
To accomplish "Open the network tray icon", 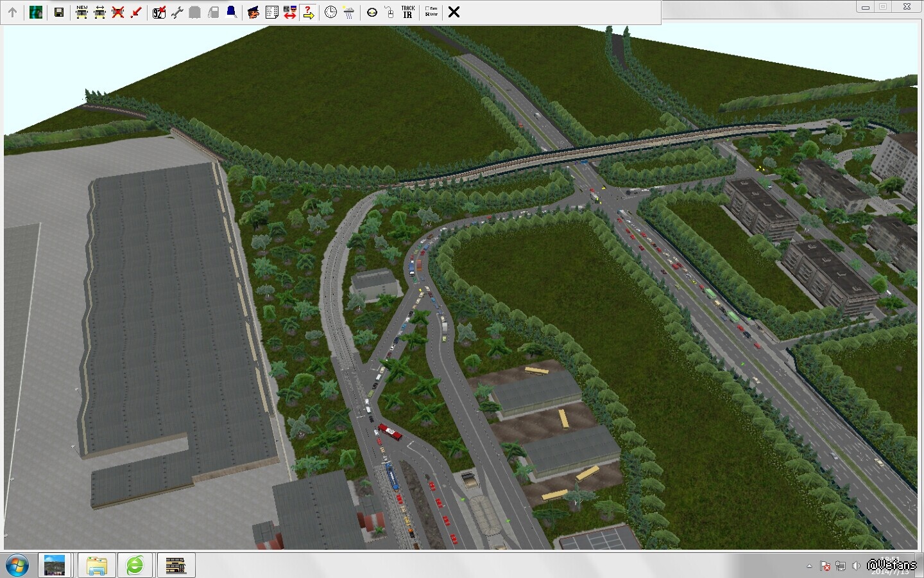I will click(841, 566).
